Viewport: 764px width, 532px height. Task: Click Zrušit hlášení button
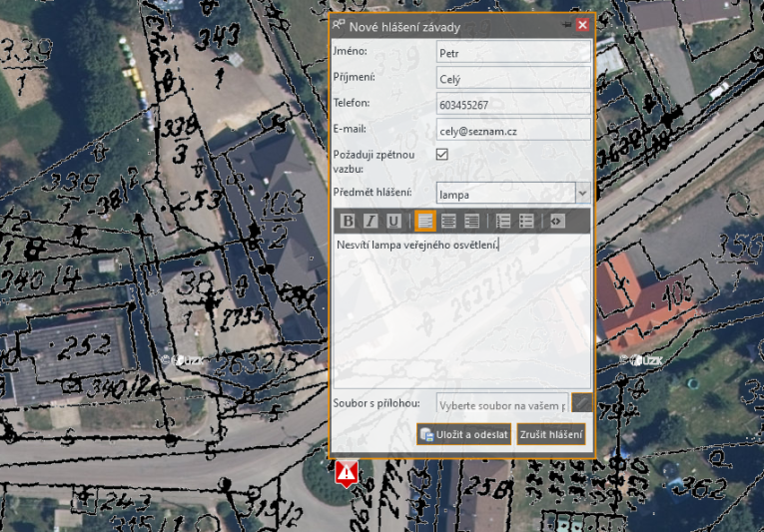tap(551, 434)
